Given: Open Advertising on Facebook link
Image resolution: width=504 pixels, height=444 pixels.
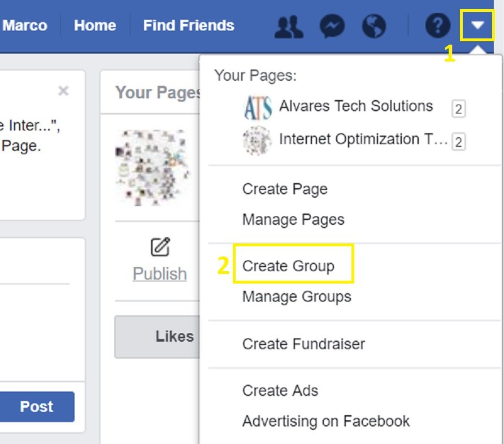Looking at the screenshot, I should click(325, 421).
